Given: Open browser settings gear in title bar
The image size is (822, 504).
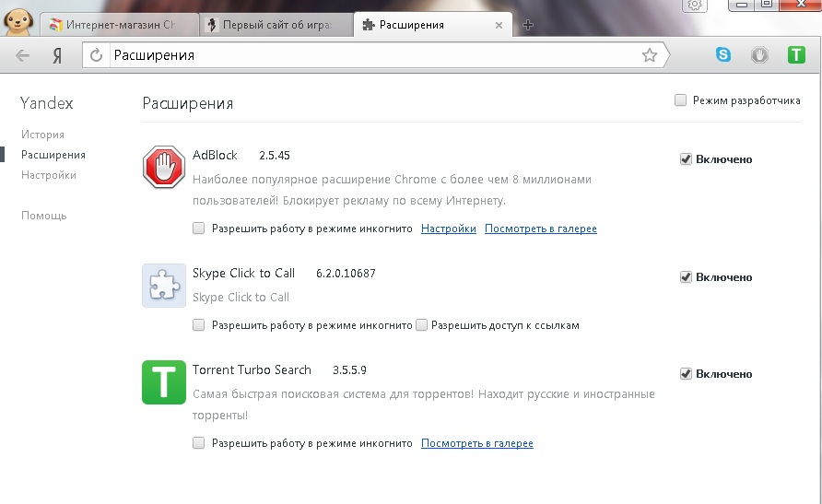Looking at the screenshot, I should 695,6.
